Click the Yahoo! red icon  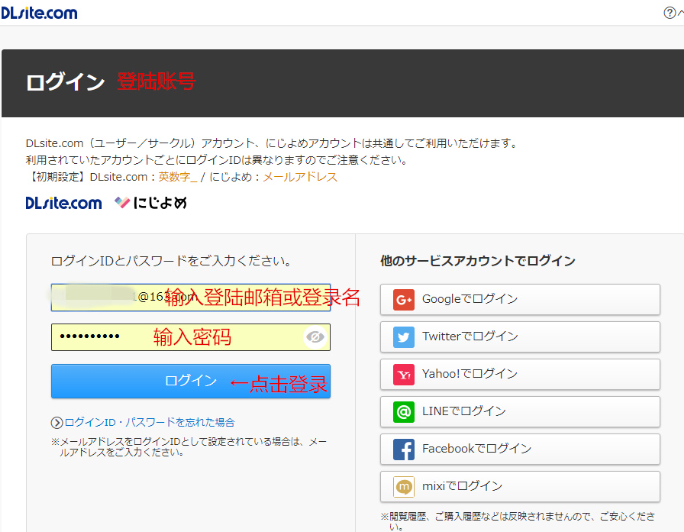coord(404,374)
